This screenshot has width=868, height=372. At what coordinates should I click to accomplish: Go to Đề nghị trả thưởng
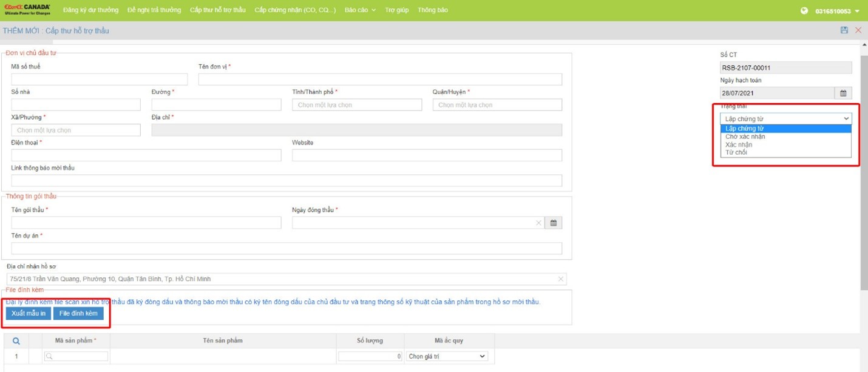click(154, 10)
